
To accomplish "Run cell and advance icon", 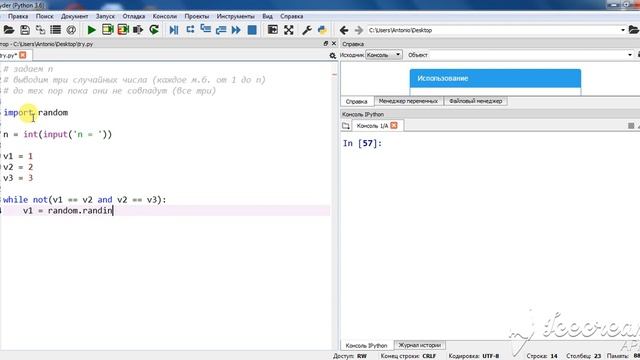I will click(x=123, y=30).
